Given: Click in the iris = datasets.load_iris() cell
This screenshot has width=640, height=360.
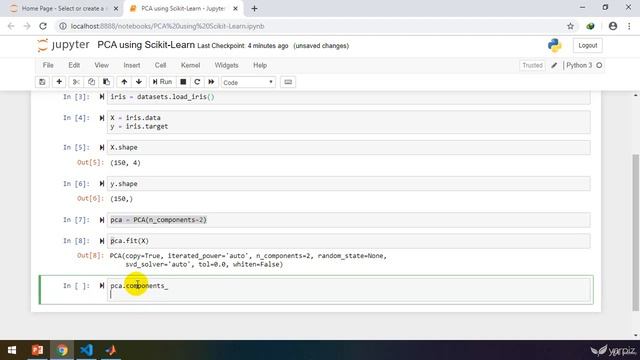Looking at the screenshot, I should (349, 97).
